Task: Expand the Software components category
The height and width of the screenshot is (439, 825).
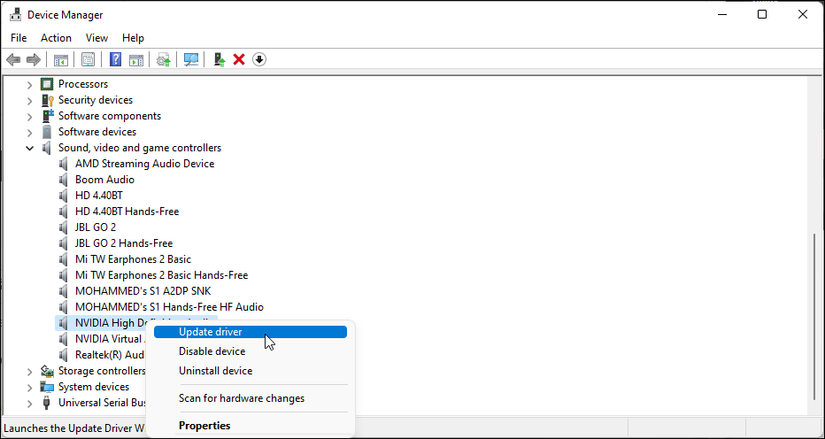Action: coord(29,116)
